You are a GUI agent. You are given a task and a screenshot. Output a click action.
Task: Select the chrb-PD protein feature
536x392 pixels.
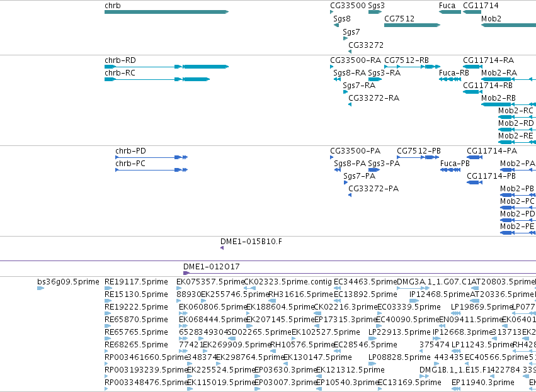(151, 157)
